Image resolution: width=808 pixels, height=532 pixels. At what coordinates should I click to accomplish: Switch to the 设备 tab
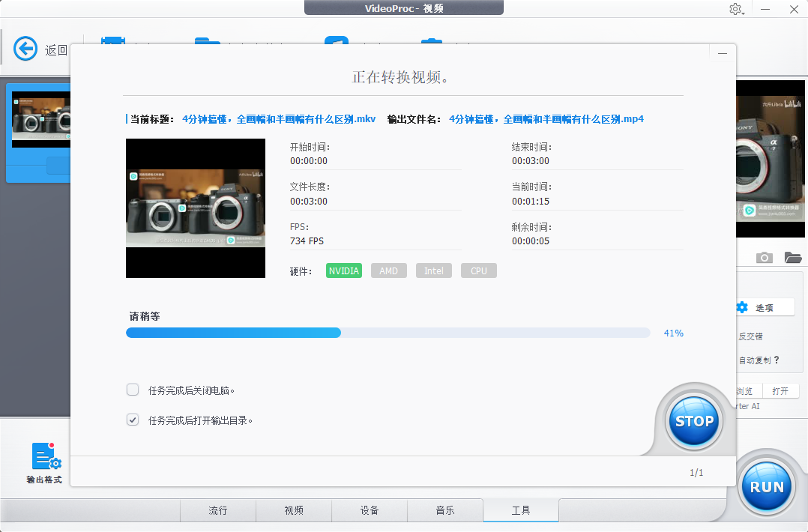pyautogui.click(x=369, y=510)
